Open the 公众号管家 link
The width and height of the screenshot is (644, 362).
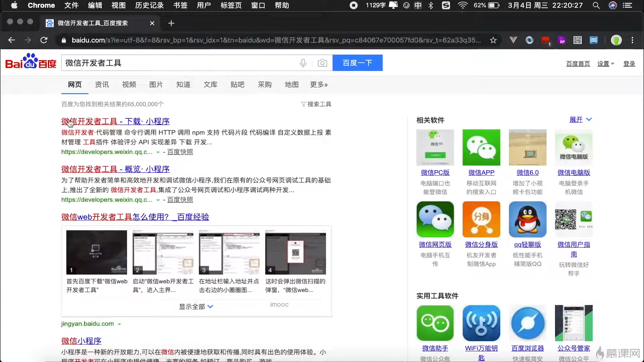coord(574,349)
